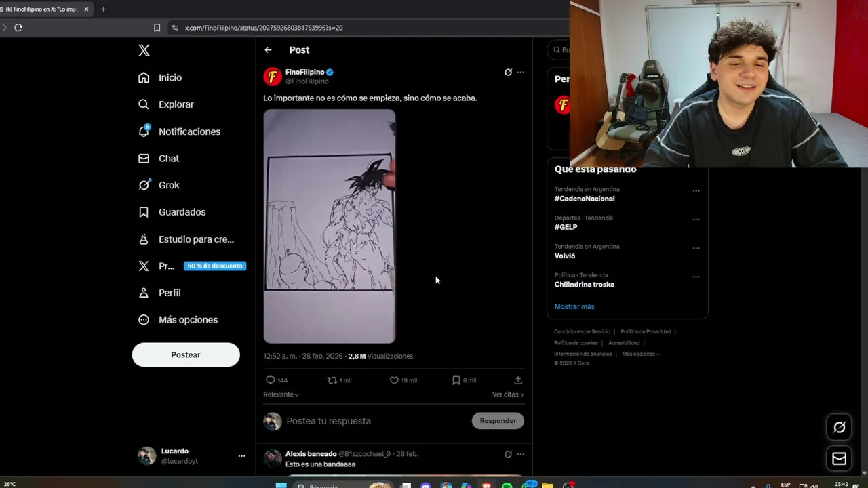Go to Perfil page

160,293
